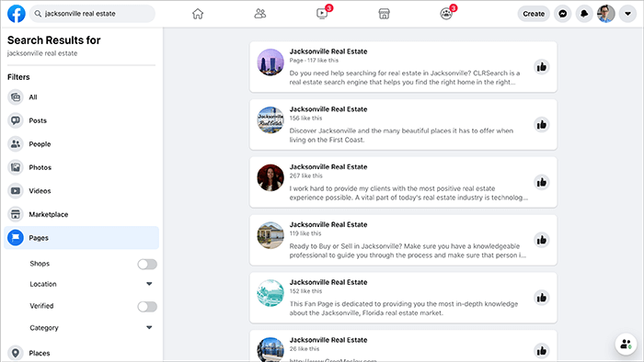Open the Friends icon in top bar
Viewport: 644px width, 362px height.
click(x=260, y=14)
